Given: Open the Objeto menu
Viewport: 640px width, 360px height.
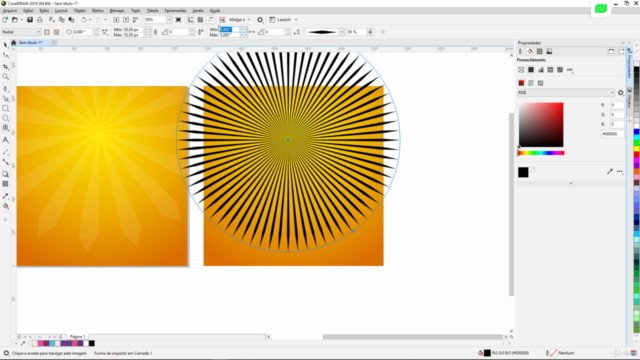Looking at the screenshot, I should click(80, 11).
